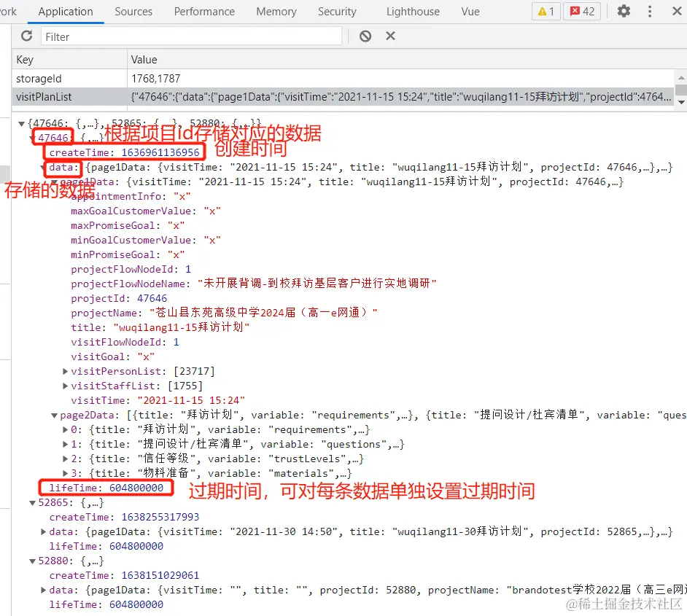Screen dimensions: 687x616
Task: Click the maxGoalCustomerValue property line
Action: click(145, 211)
